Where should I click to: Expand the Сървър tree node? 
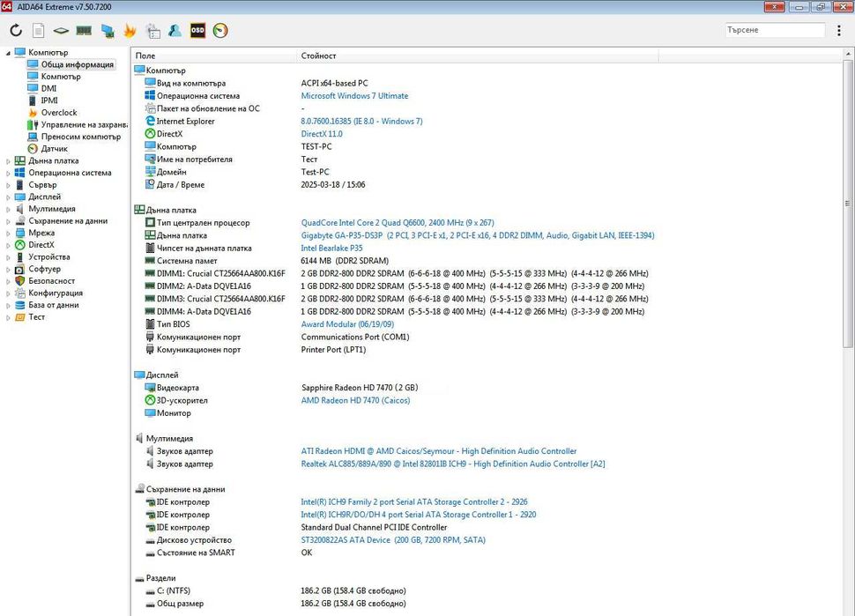(8, 185)
